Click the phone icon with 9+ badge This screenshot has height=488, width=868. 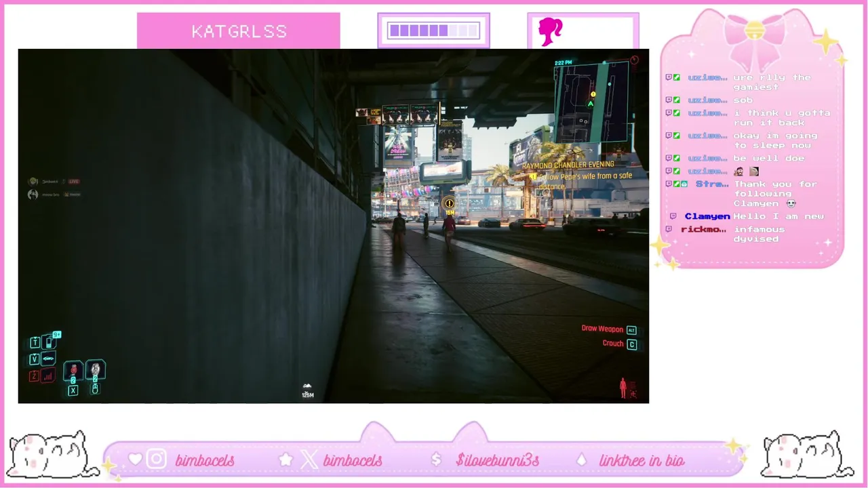click(49, 342)
